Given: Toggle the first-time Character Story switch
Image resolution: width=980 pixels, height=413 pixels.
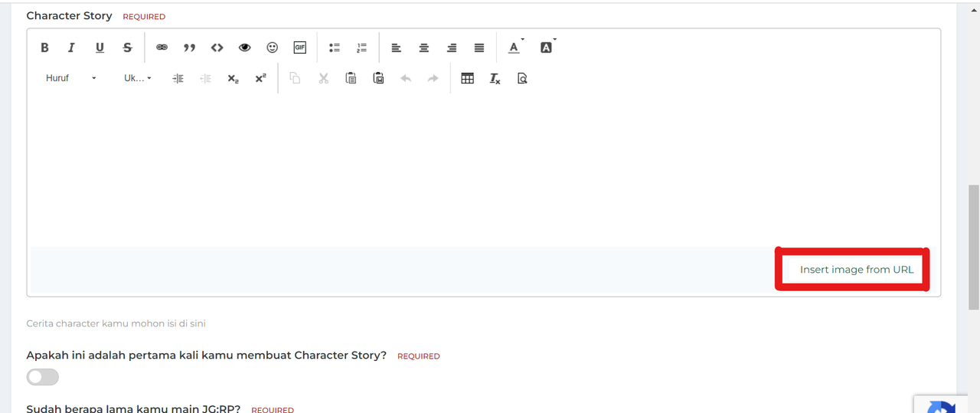Looking at the screenshot, I should (43, 377).
